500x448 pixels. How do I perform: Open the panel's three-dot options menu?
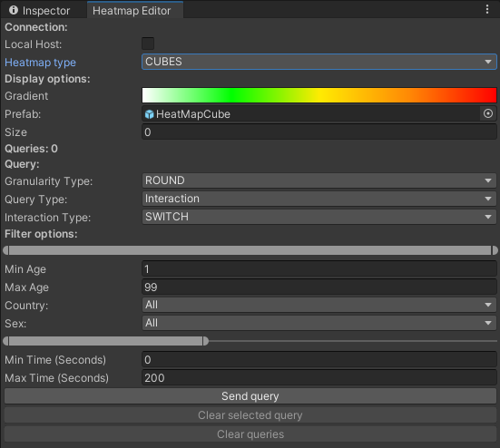[x=487, y=9]
